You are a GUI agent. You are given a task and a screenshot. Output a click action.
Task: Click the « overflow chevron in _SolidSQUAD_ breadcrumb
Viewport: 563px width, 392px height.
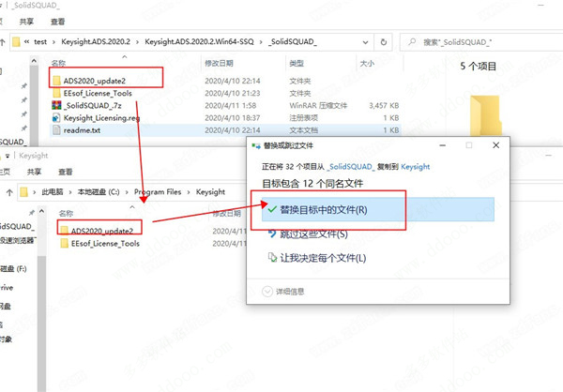click(26, 41)
